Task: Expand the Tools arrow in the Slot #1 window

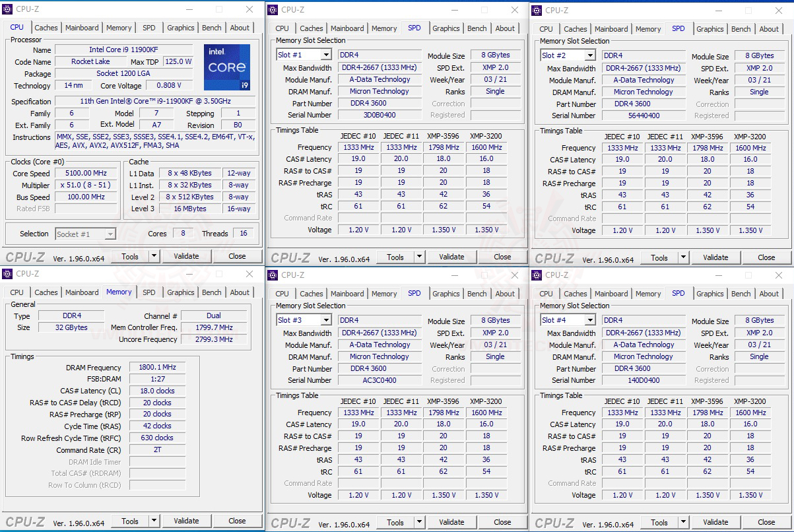Action: [x=420, y=257]
